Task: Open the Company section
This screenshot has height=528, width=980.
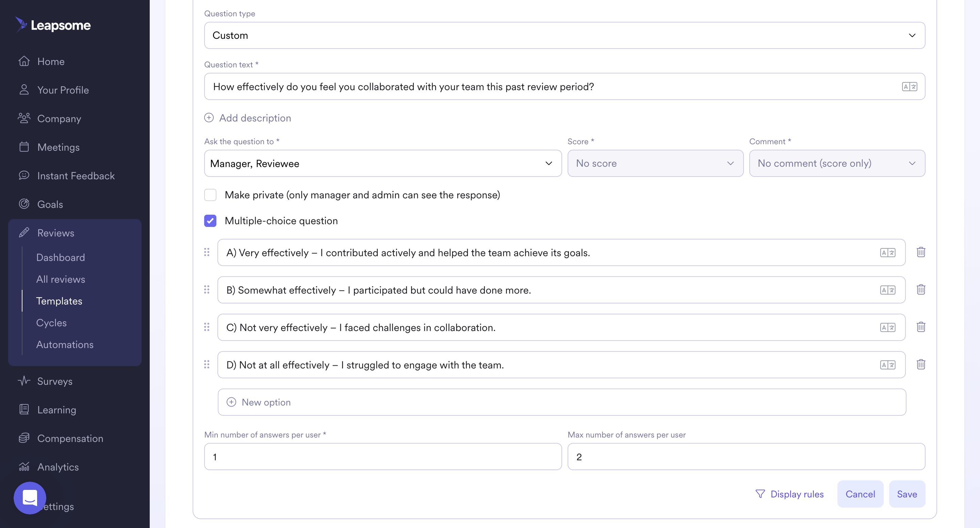Action: (x=59, y=118)
